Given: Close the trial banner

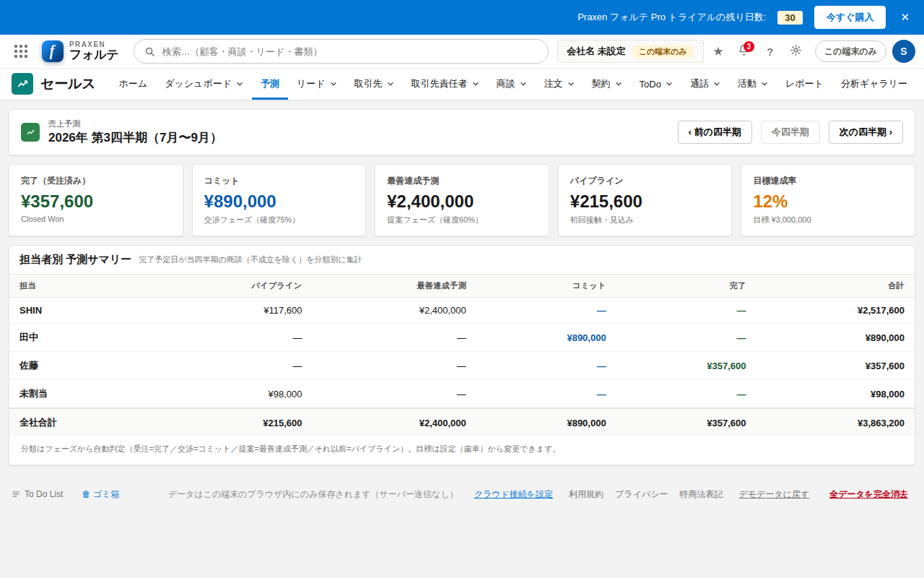Looking at the screenshot, I should pyautogui.click(x=905, y=17).
